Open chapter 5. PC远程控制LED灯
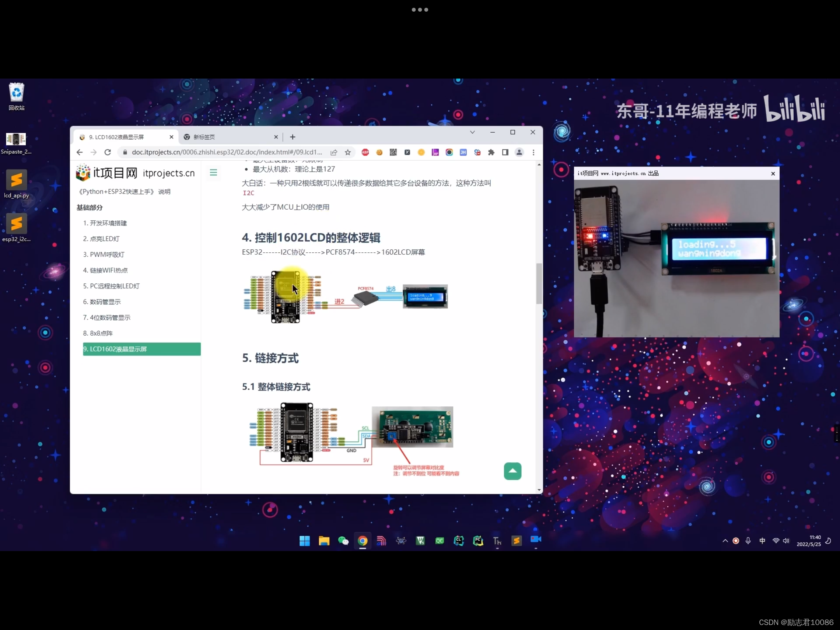Viewport: 840px width, 630px height. tap(111, 286)
